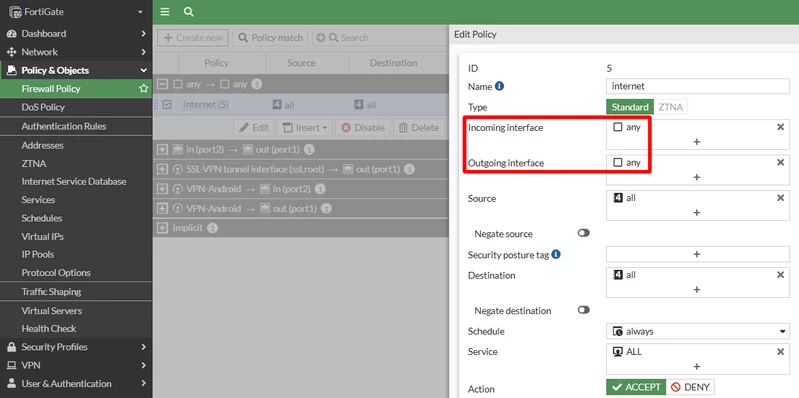Click the search magnifier icon in header
The width and height of the screenshot is (799, 398).
click(x=189, y=12)
